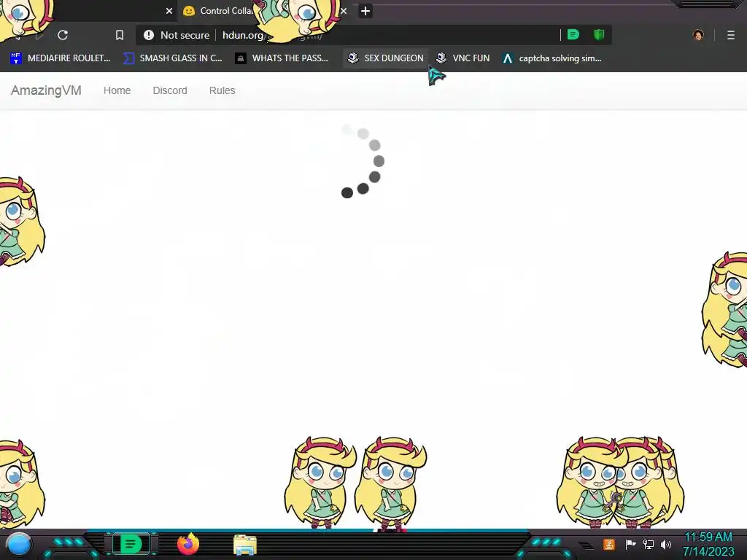Open the browser profile avatar
Viewport: 747px width, 560px height.
tap(698, 35)
